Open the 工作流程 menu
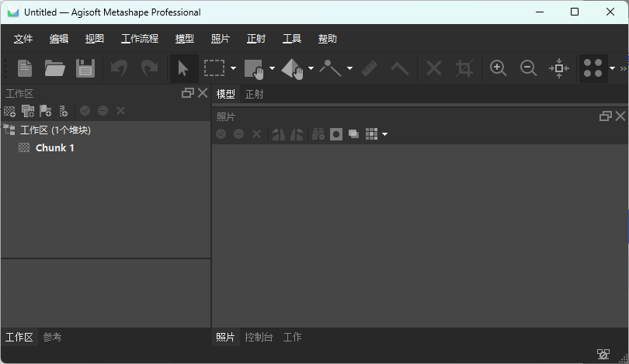 point(140,39)
